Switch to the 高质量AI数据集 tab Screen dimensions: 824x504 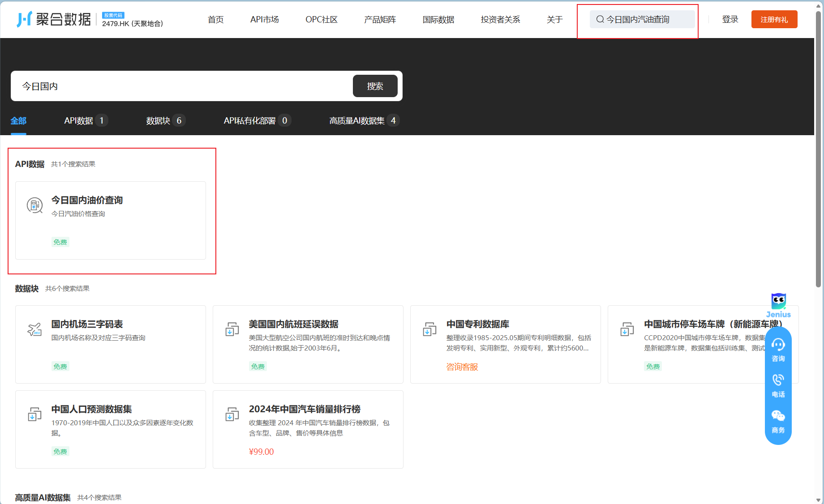(356, 120)
